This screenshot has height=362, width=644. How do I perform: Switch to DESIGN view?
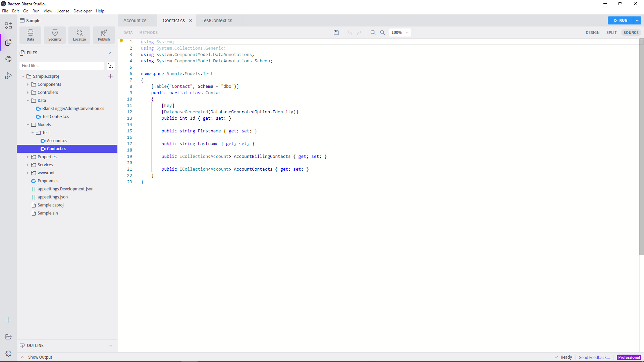point(593,33)
